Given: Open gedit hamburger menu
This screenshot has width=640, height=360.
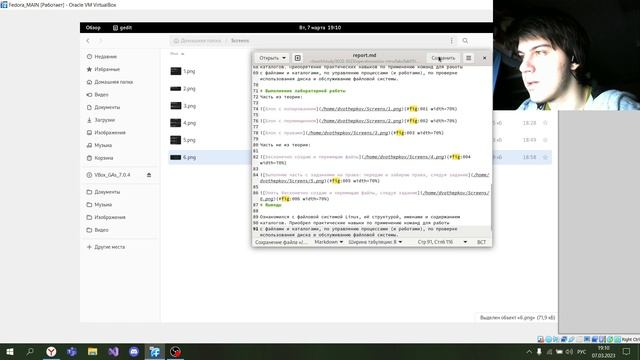Looking at the screenshot, I should point(469,58).
